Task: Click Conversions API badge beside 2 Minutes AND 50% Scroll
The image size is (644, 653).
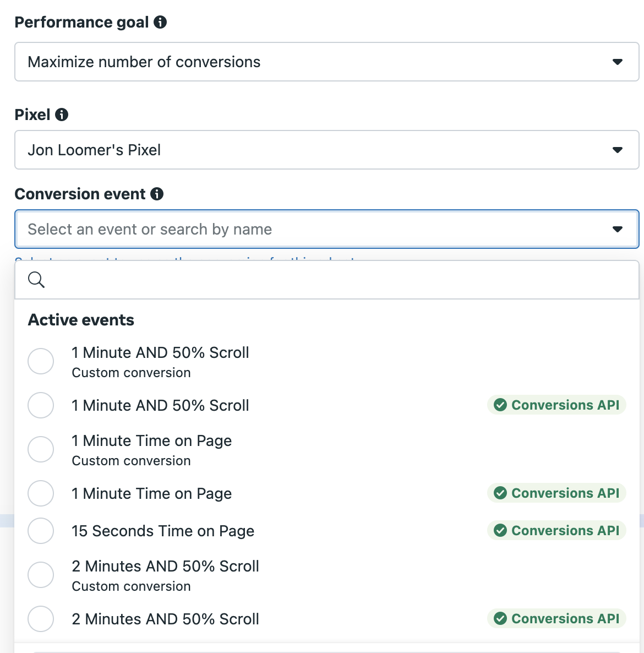Action: point(556,619)
